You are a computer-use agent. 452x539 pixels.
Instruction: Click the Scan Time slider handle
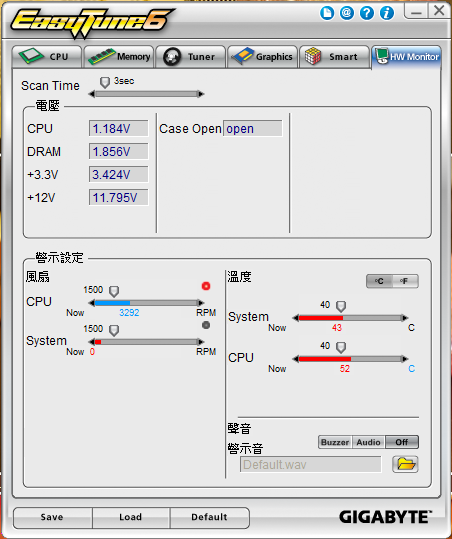(x=104, y=82)
